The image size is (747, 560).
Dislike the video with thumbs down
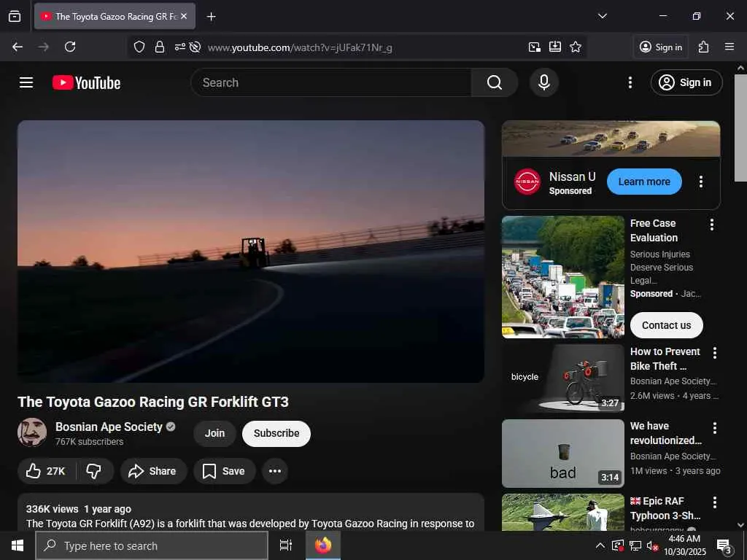click(94, 471)
